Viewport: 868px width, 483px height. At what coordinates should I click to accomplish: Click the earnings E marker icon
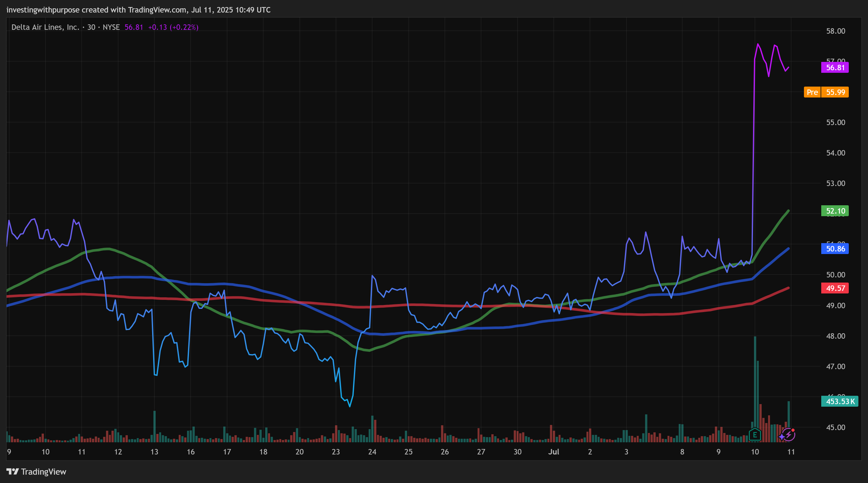[x=755, y=435]
